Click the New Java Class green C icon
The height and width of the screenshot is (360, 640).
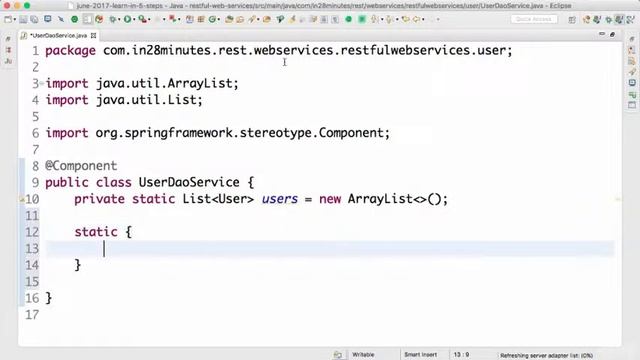tap(212, 19)
